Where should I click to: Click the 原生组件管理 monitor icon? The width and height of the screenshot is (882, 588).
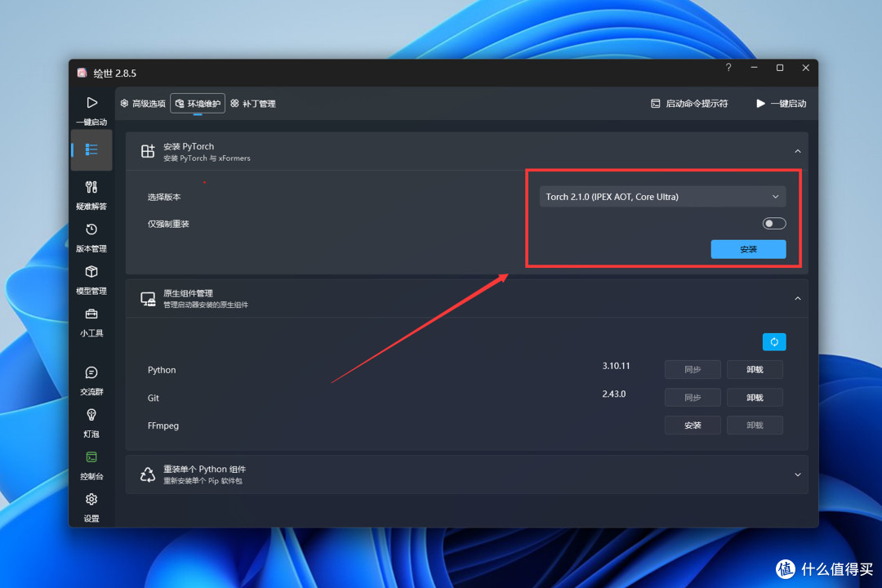pyautogui.click(x=148, y=299)
